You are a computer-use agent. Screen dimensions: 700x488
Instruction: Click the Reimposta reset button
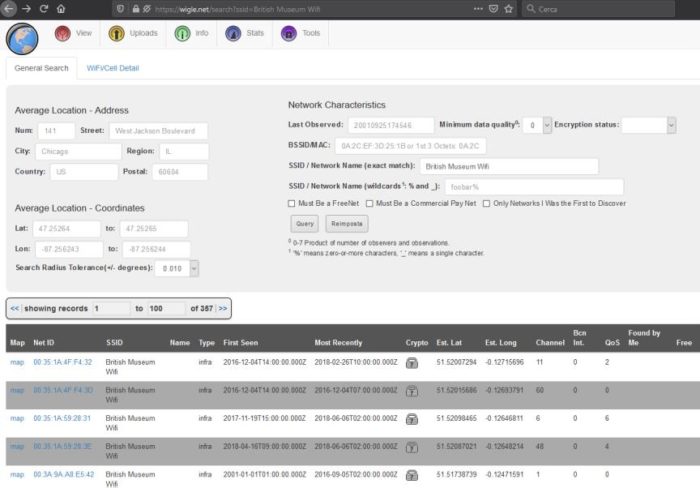click(x=347, y=224)
